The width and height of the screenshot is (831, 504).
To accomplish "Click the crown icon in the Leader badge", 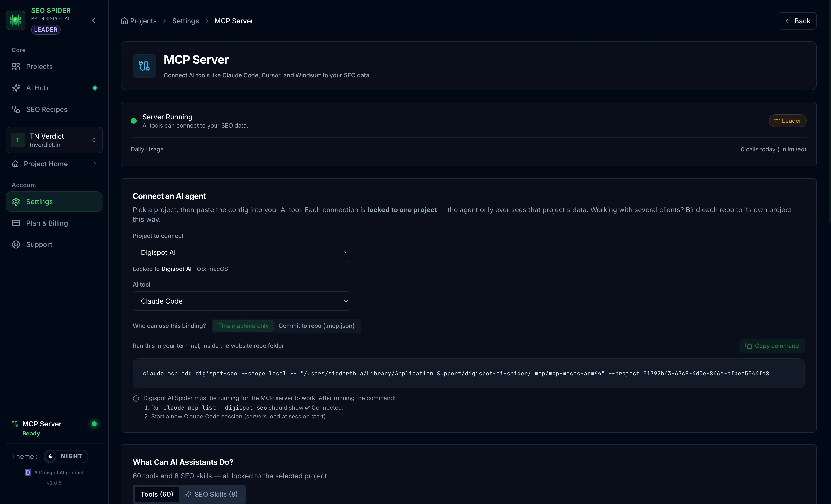I will click(x=777, y=121).
